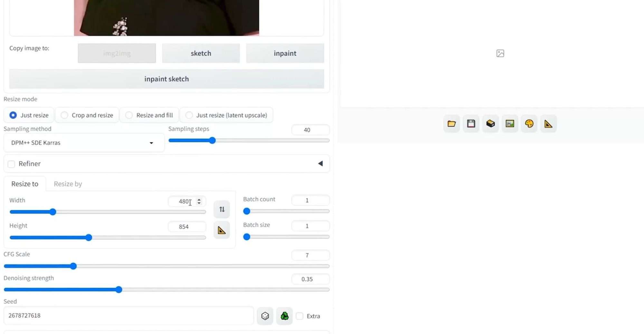
Task: Expand the Refiner section arrow
Action: coord(320,163)
